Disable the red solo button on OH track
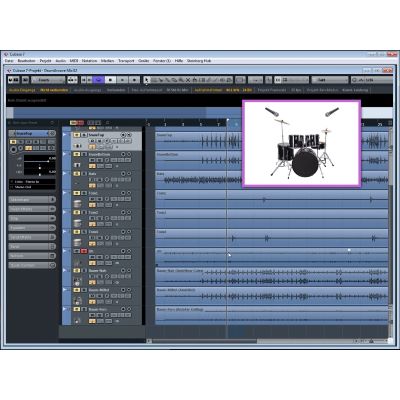Image resolution: width=400 pixels, height=400 pixels. point(84,251)
